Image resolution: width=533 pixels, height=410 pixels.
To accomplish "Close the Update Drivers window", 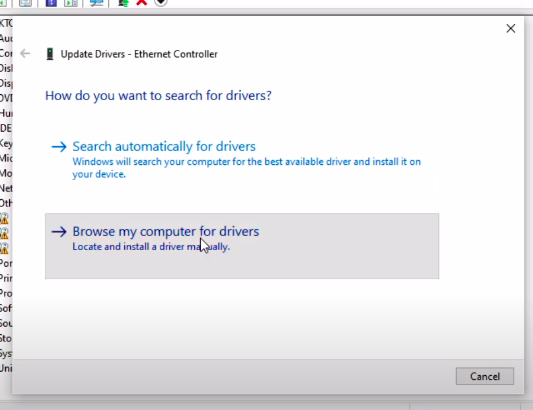I will 511,29.
